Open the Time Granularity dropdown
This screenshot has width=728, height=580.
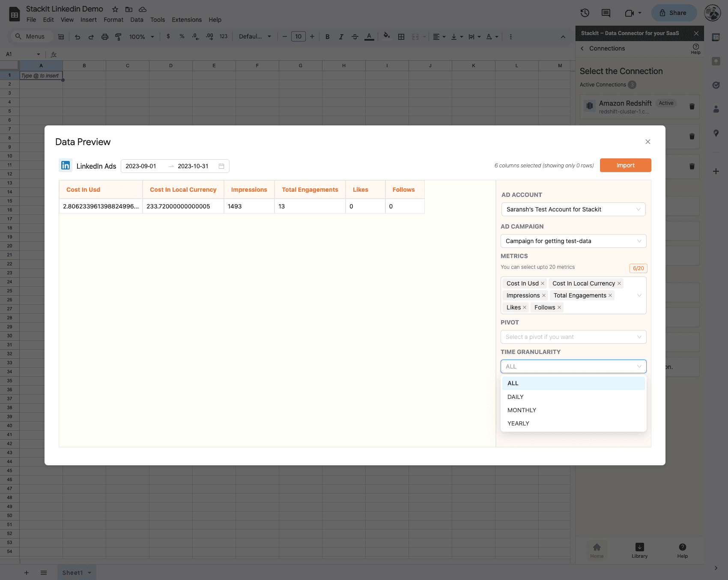coord(573,366)
